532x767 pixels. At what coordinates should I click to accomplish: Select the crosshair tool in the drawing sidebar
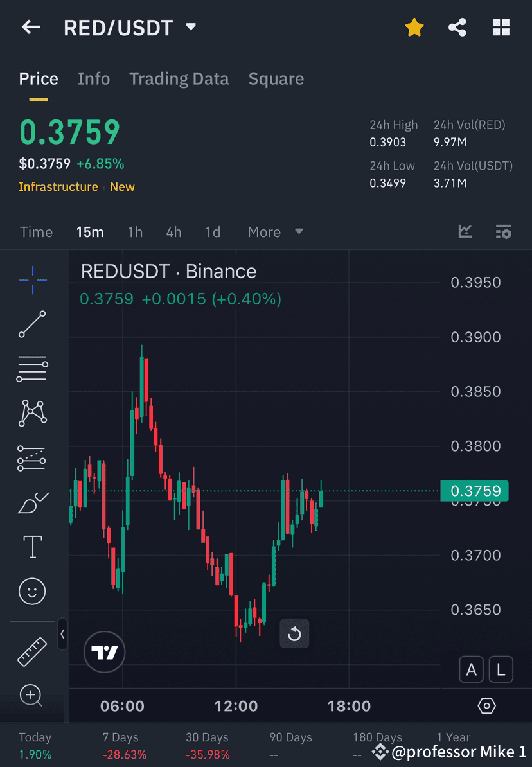tap(32, 279)
